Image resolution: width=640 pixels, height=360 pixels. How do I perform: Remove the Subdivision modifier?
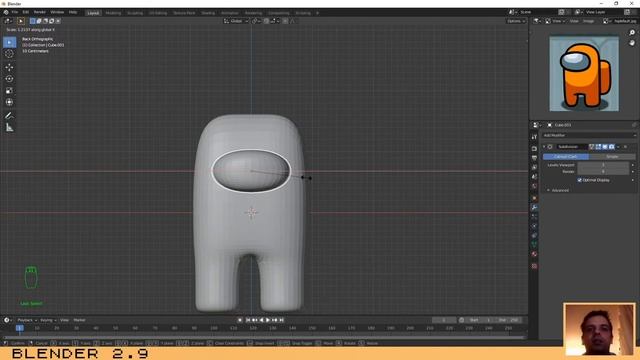(x=625, y=147)
